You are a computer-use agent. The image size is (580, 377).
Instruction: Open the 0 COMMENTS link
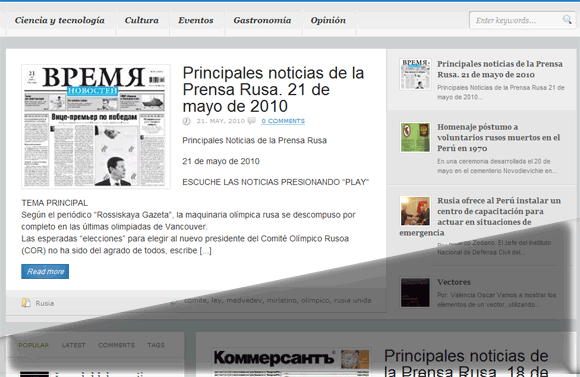coord(283,121)
